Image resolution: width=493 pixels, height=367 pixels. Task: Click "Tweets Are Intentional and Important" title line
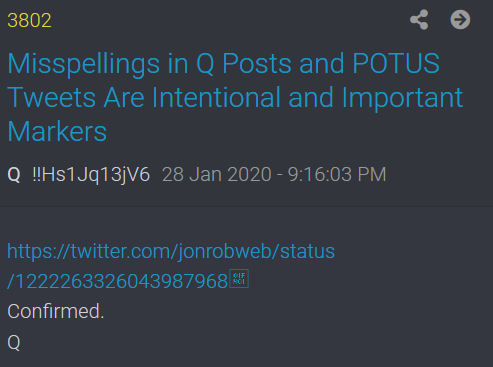click(235, 97)
